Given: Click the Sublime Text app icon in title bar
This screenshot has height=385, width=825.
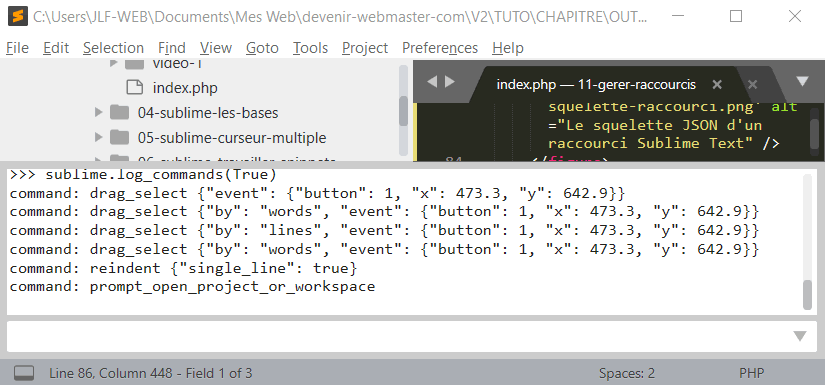Looking at the screenshot, I should point(18,16).
